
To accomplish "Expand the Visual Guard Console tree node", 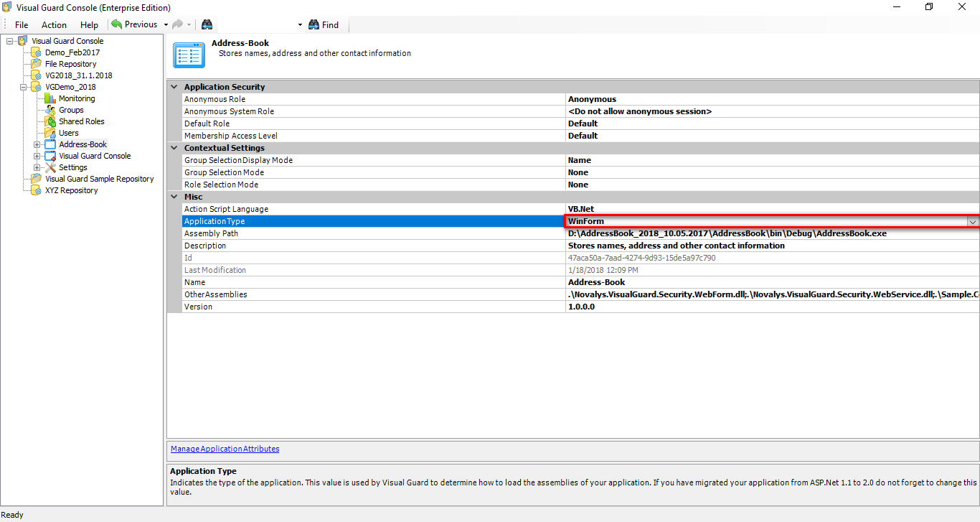I will (x=10, y=41).
